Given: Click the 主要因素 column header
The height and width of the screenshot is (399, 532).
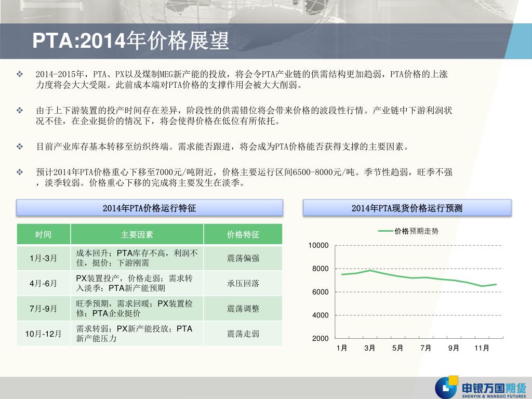Looking at the screenshot, I should click(137, 234).
